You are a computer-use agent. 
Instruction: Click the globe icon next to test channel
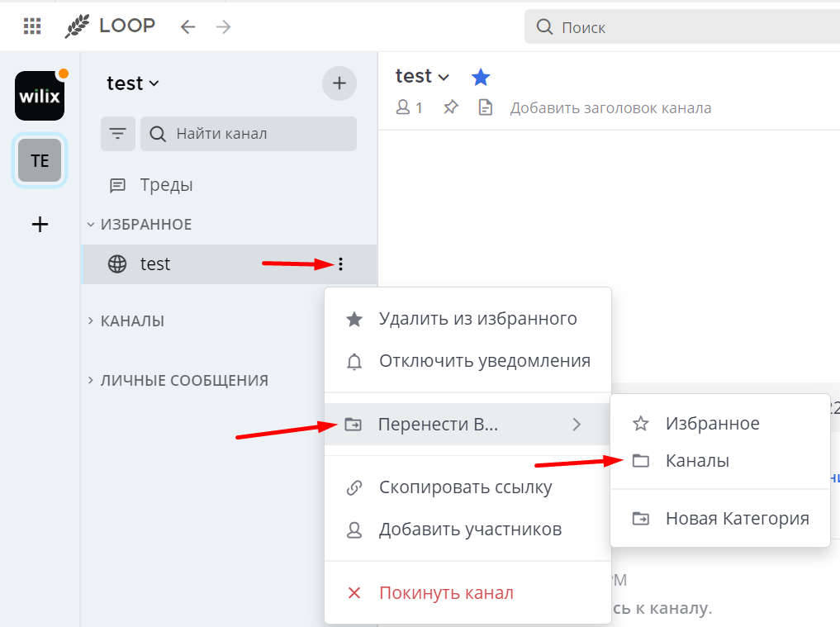pos(116,264)
